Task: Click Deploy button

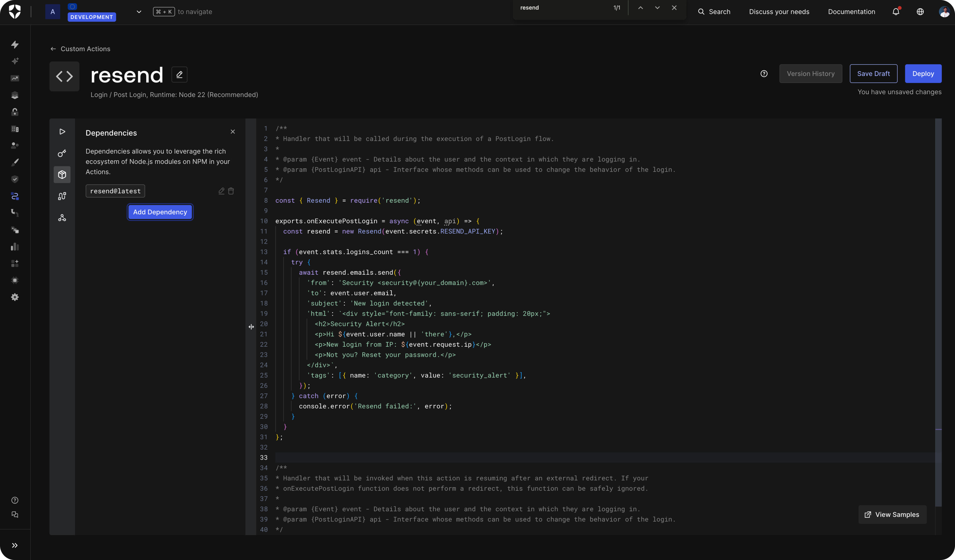Action: (923, 73)
